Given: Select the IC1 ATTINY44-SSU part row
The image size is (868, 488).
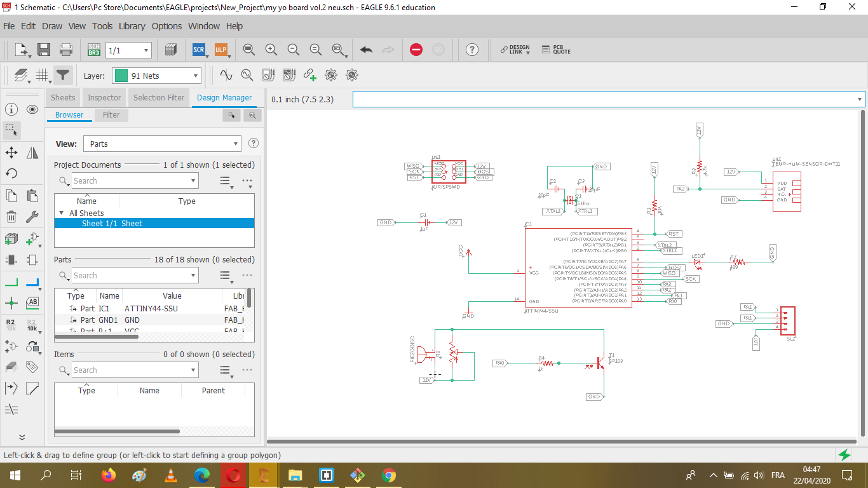Looking at the screenshot, I should click(150, 308).
